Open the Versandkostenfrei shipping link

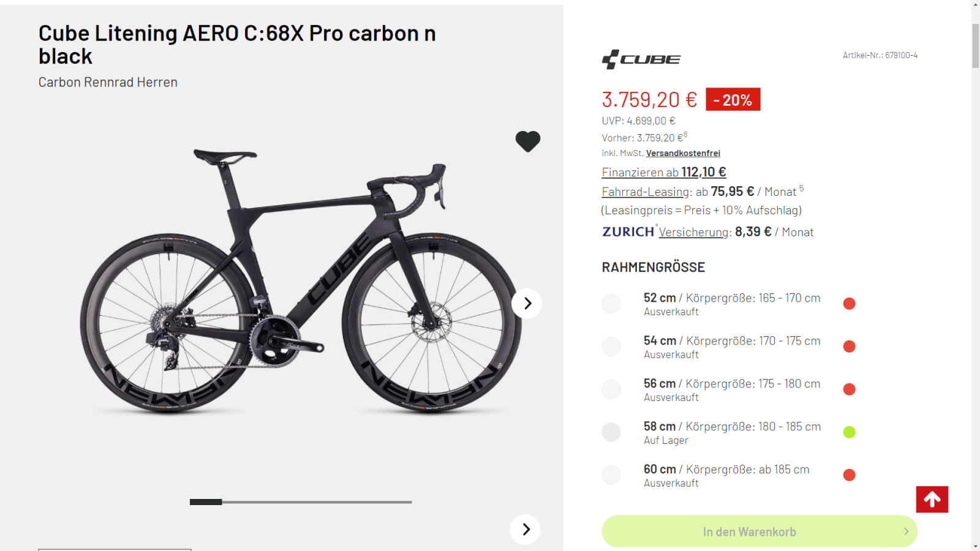(683, 153)
